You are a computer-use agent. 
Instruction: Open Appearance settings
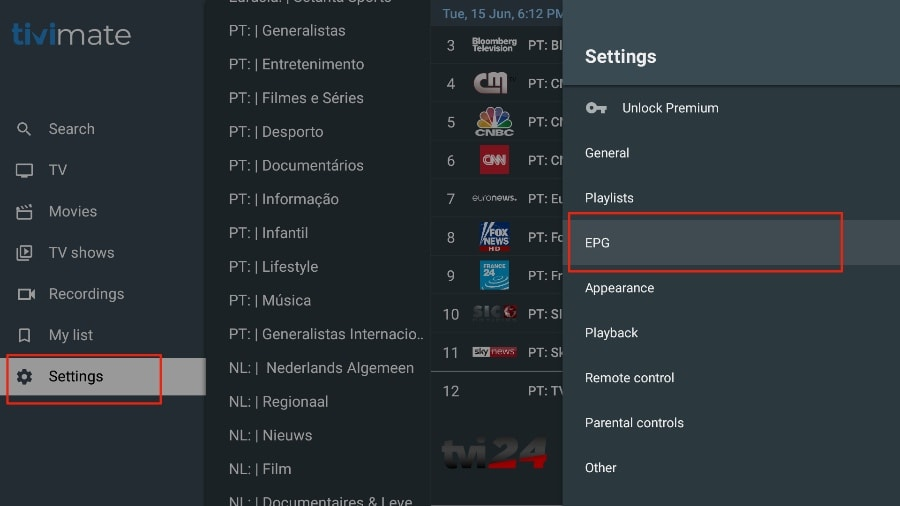[619, 288]
